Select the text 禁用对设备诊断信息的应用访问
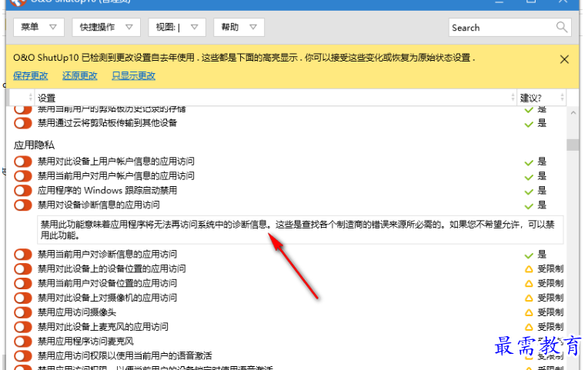588x370 pixels. tap(99, 205)
